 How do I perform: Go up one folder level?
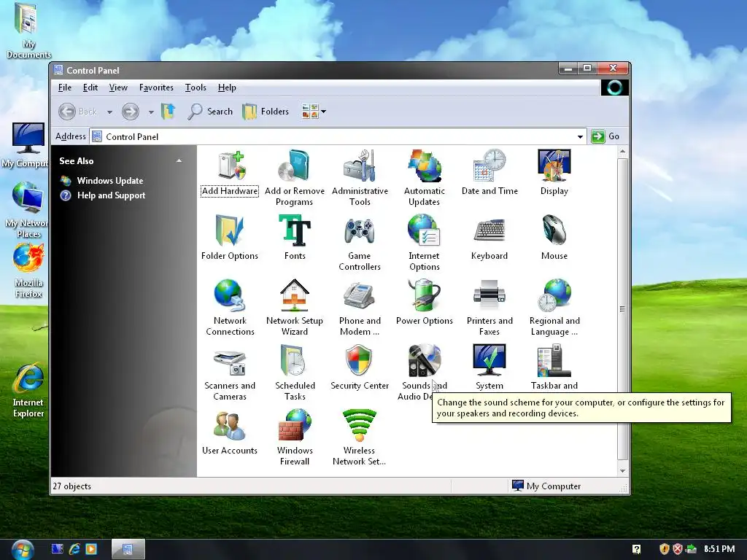coord(169,112)
